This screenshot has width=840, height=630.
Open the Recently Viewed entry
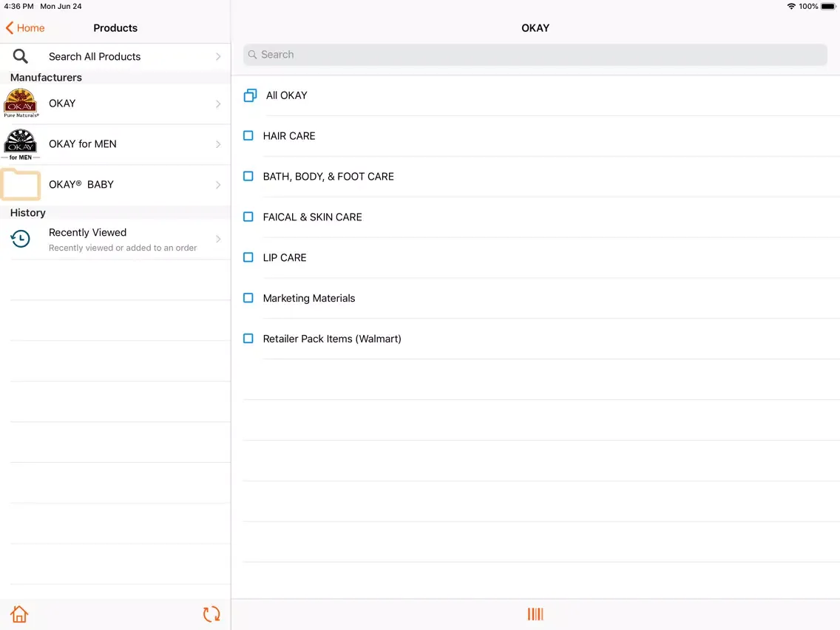115,239
